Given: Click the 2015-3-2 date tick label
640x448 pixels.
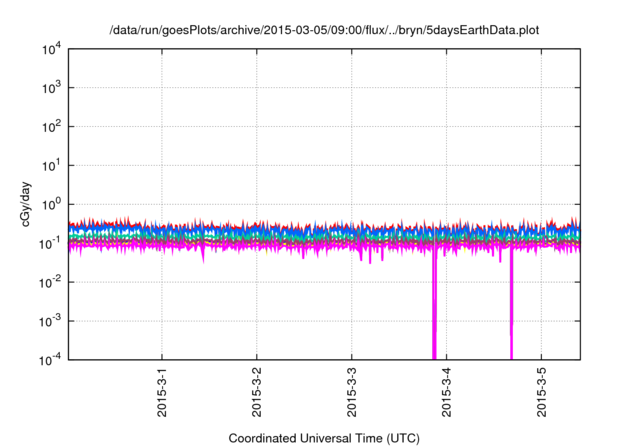Looking at the screenshot, I should click(257, 392).
